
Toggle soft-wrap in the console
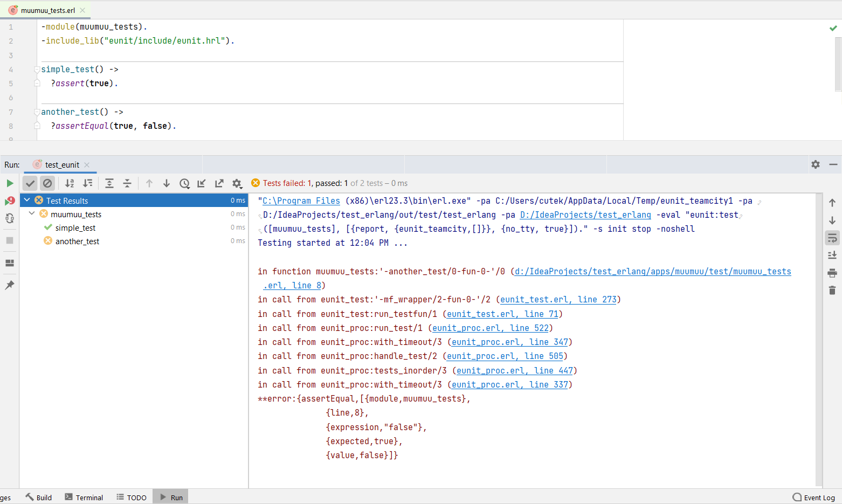832,238
